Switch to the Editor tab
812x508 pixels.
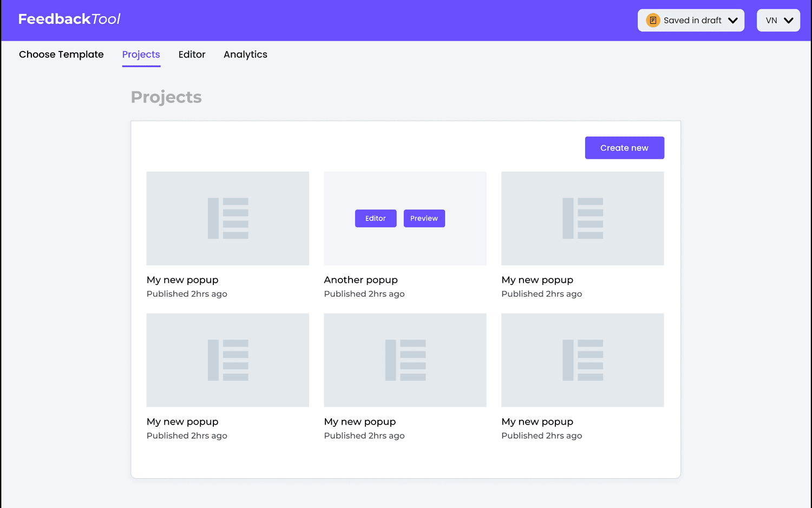click(x=192, y=55)
